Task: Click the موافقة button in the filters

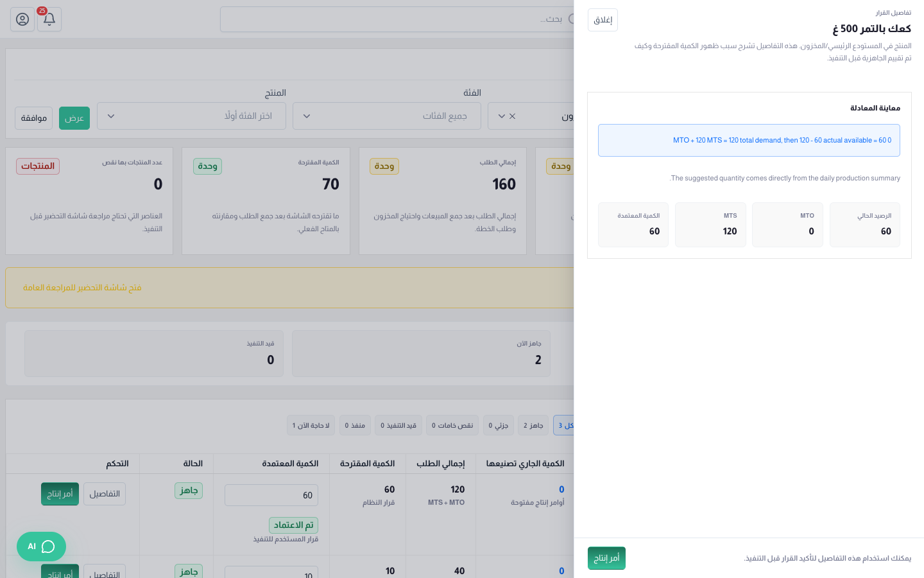Action: pos(34,118)
